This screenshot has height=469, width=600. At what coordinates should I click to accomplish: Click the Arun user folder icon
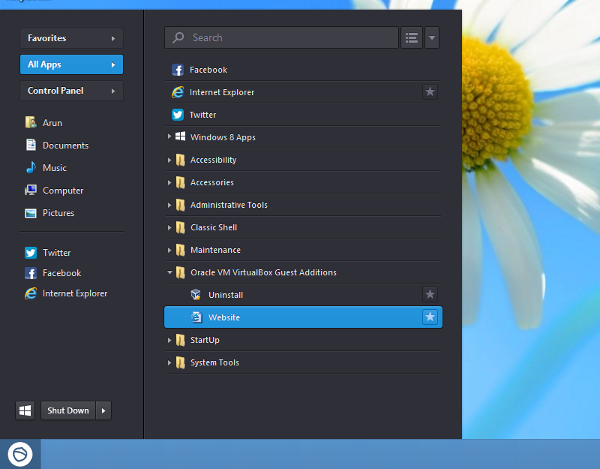pos(31,122)
